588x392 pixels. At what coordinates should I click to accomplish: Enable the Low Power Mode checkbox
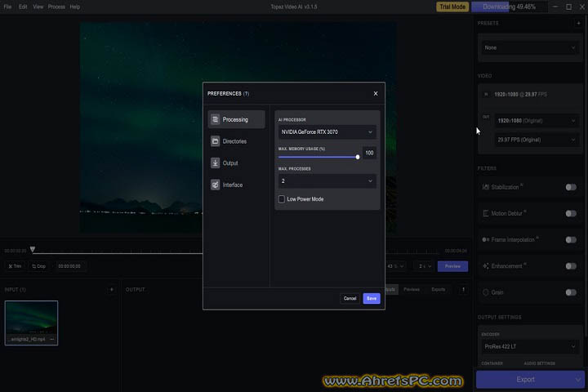281,198
